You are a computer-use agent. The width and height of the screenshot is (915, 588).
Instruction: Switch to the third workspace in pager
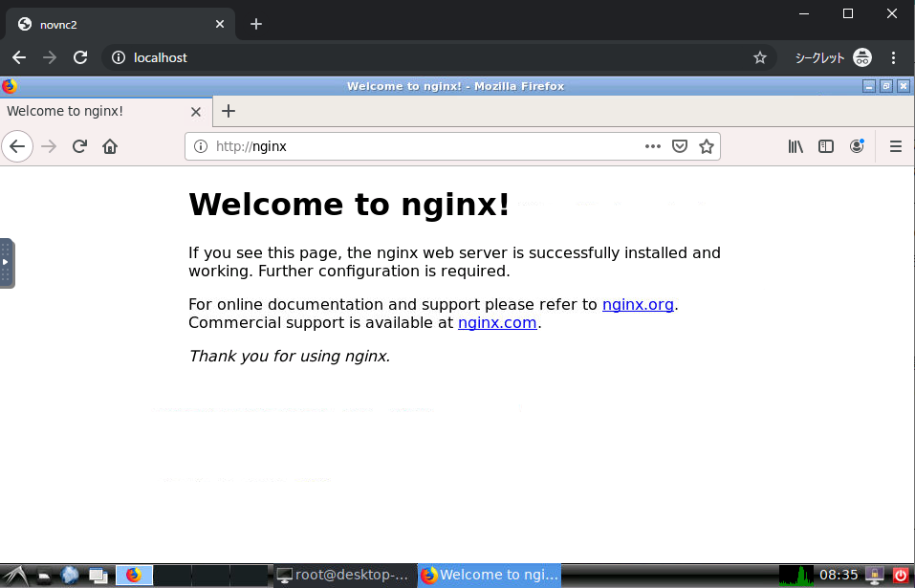[x=210, y=576]
